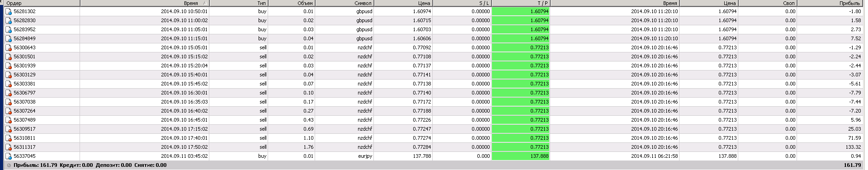The height and width of the screenshot is (170, 868).
Task: Select profit value 0.94
Action: (x=856, y=156)
